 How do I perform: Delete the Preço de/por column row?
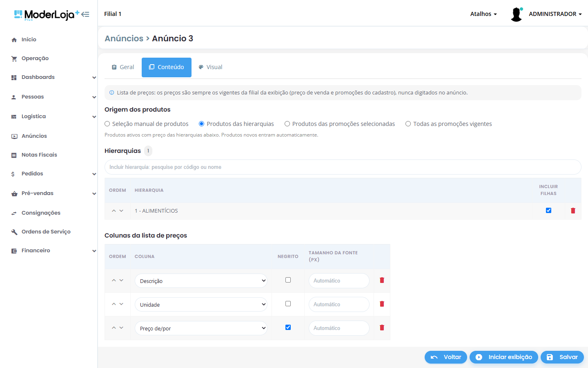point(382,328)
